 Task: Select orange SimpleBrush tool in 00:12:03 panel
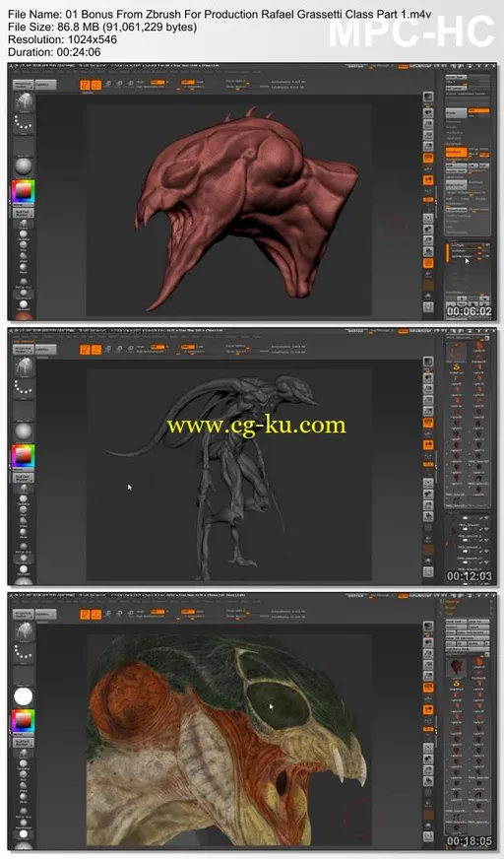(457, 367)
